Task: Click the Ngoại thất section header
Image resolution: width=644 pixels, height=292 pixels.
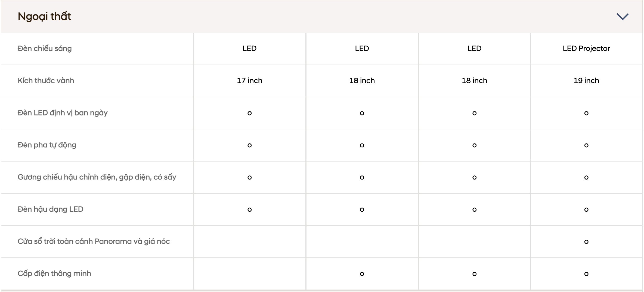Action: (322, 17)
